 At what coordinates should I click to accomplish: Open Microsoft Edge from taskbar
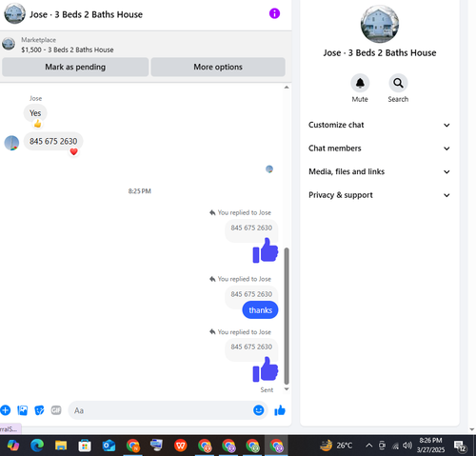(x=37, y=446)
